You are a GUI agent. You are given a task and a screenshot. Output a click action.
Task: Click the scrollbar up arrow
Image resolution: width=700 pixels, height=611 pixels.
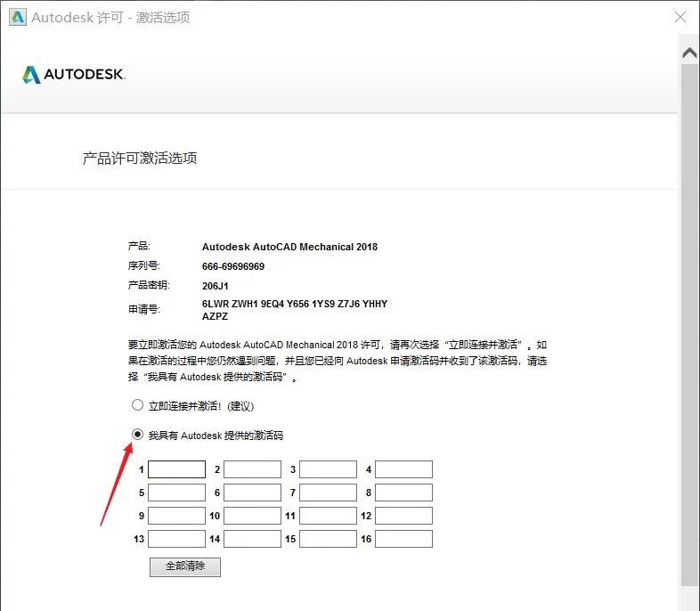[x=689, y=53]
